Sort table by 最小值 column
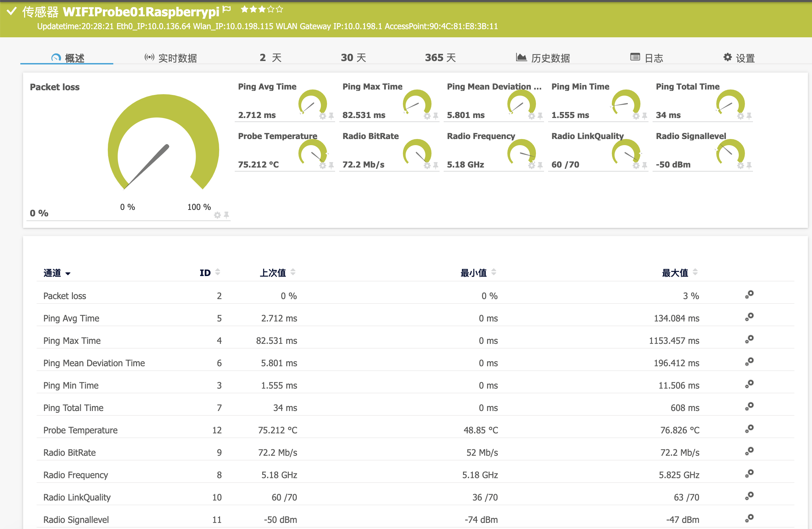This screenshot has height=529, width=812. [478, 273]
